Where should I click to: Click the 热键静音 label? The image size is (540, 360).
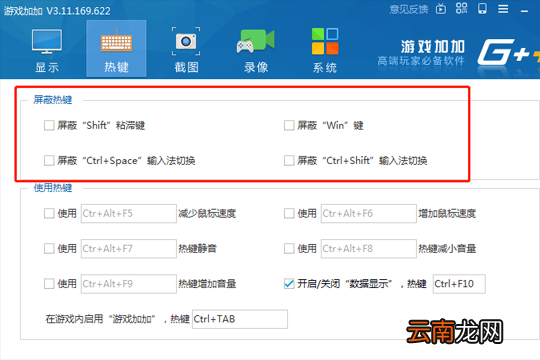pyautogui.click(x=197, y=249)
